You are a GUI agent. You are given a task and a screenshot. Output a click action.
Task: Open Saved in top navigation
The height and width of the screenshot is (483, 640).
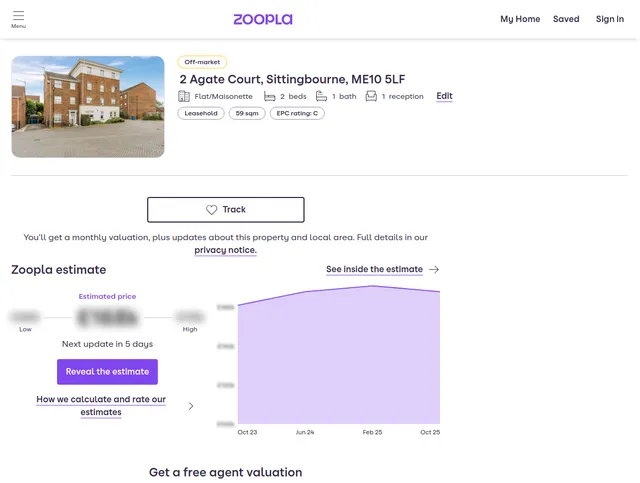566,19
